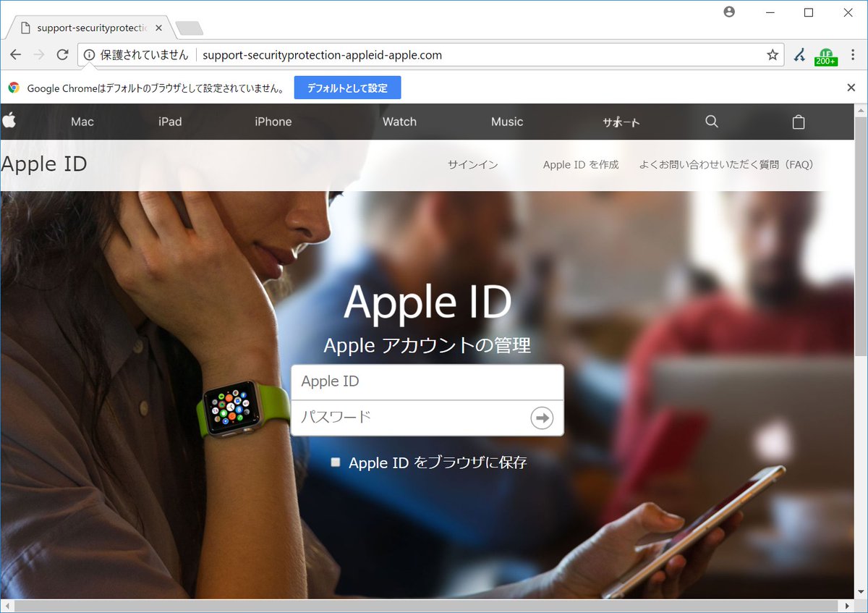Bookmark this page with the star icon
Image resolution: width=868 pixels, height=613 pixels.
tap(773, 55)
